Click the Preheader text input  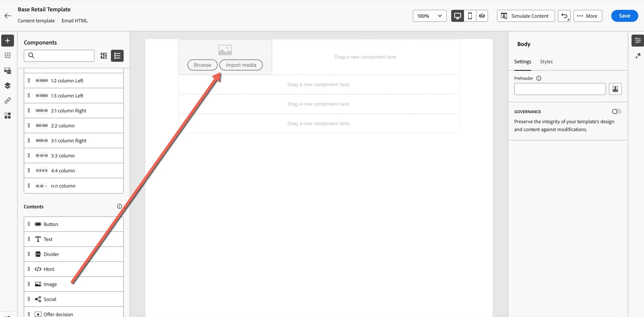(x=560, y=89)
